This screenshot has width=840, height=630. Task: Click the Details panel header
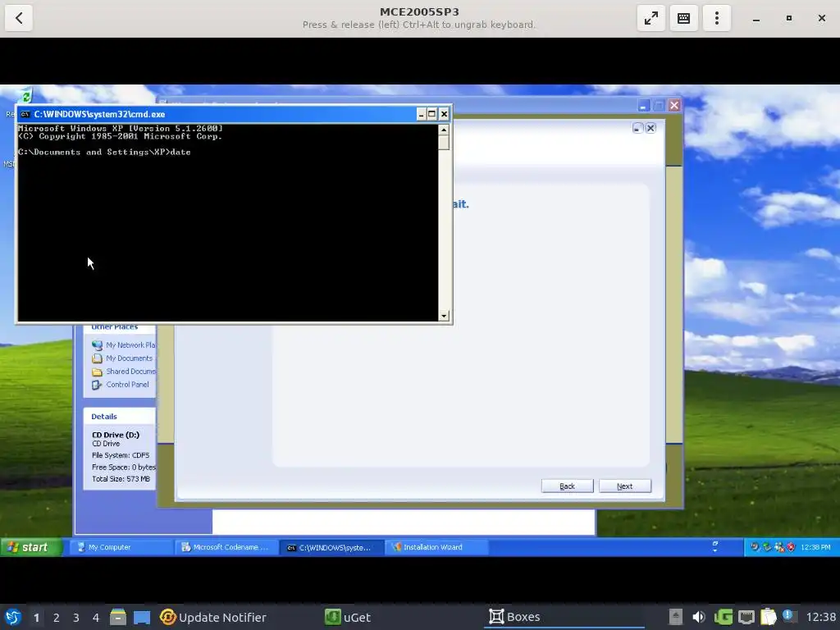(120, 416)
